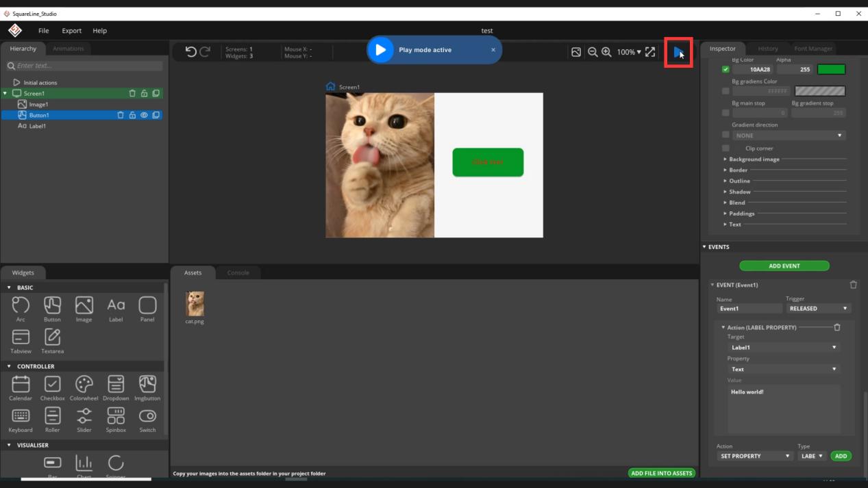This screenshot has width=868, height=488.
Task: Add a Checkbox widget
Action: (x=52, y=387)
